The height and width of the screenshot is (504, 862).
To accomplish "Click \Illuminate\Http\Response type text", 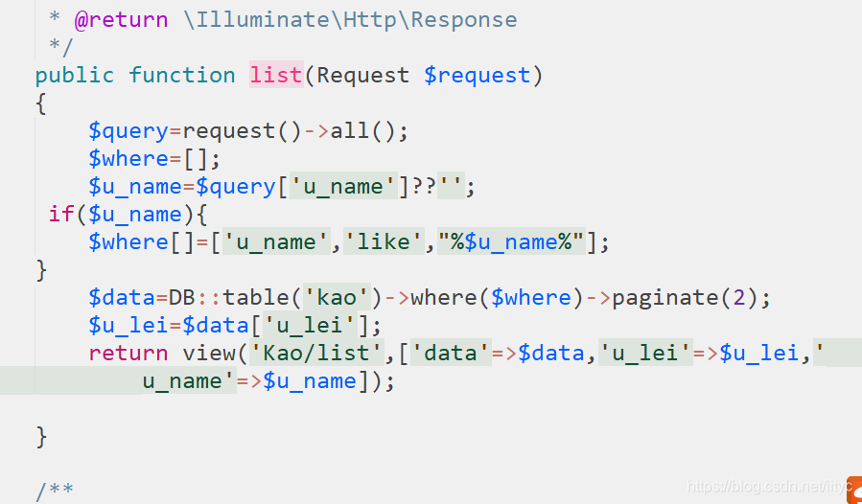I will click(x=351, y=20).
